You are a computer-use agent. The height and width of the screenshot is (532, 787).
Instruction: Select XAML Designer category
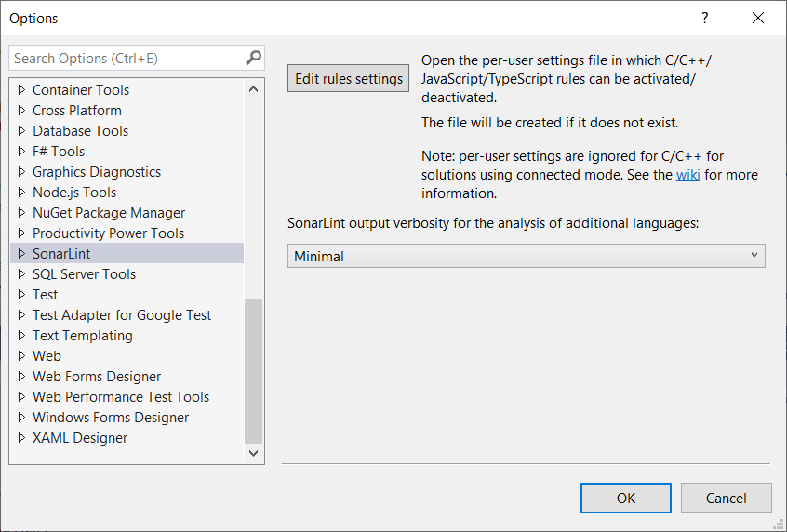click(80, 438)
